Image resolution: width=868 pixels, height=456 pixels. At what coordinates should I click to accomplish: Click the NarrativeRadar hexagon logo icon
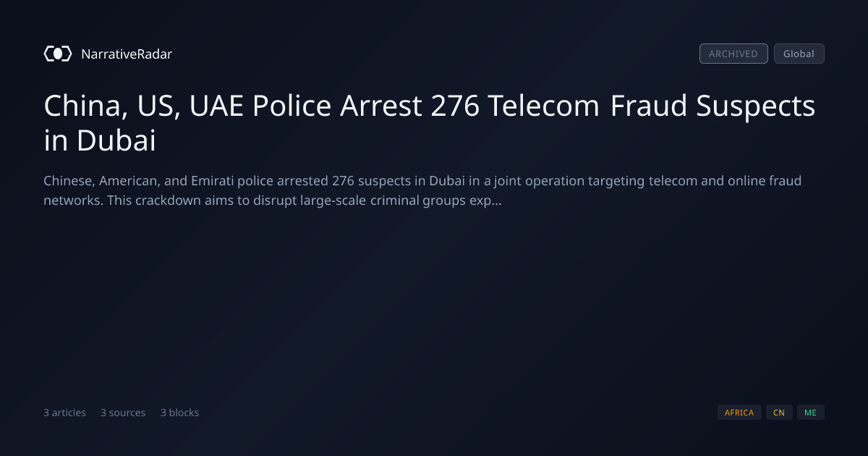[x=58, y=54]
